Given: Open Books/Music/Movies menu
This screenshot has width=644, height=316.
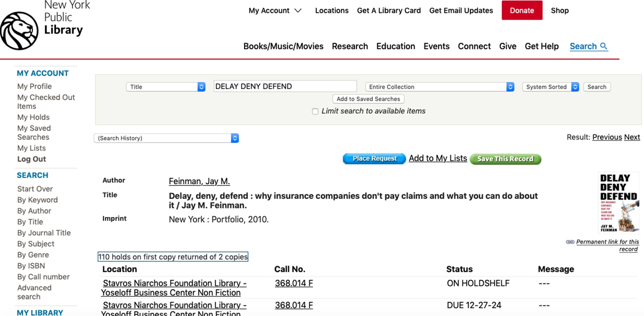Looking at the screenshot, I should (x=283, y=46).
